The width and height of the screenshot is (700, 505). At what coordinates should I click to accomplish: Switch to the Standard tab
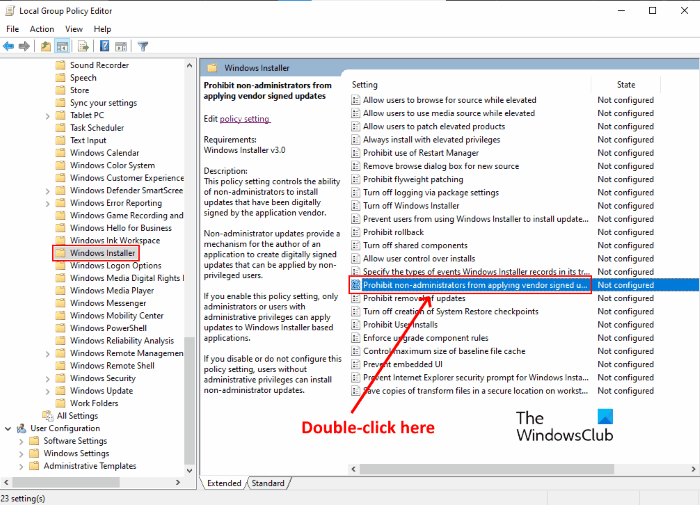(x=268, y=483)
